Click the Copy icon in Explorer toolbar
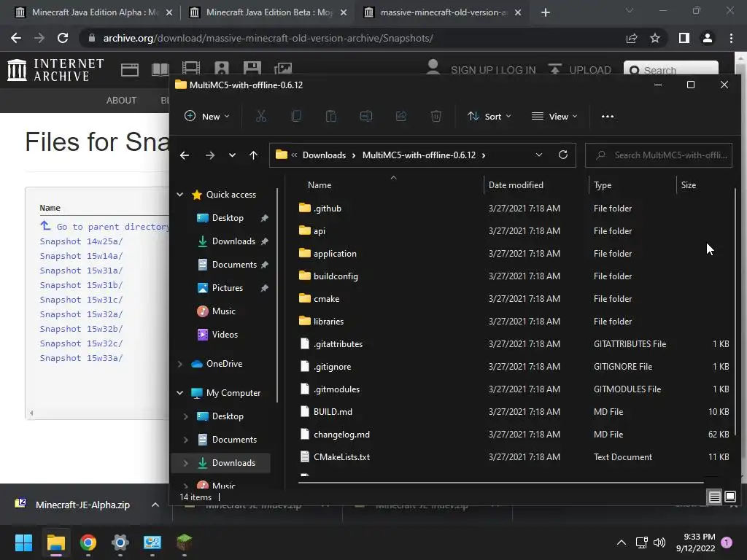 [x=296, y=116]
